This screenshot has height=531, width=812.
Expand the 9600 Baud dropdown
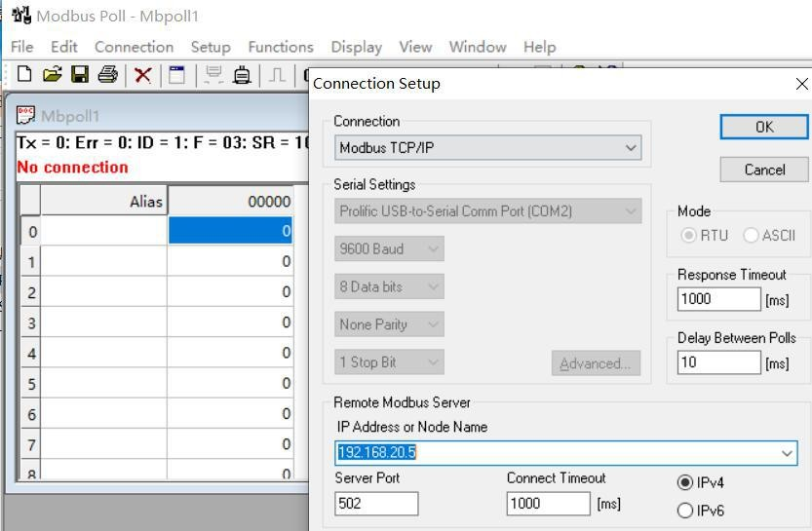434,249
